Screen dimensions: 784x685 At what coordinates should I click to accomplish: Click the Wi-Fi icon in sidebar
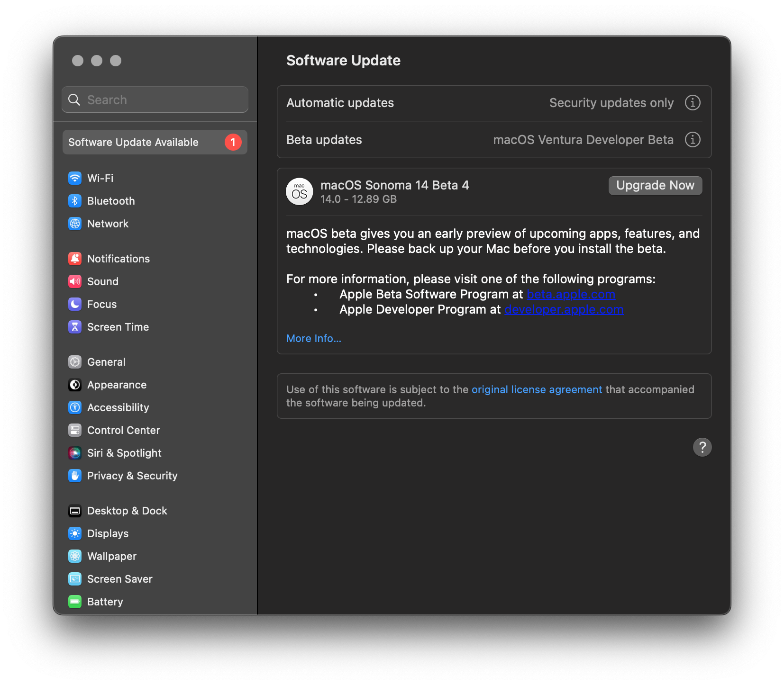pyautogui.click(x=75, y=178)
